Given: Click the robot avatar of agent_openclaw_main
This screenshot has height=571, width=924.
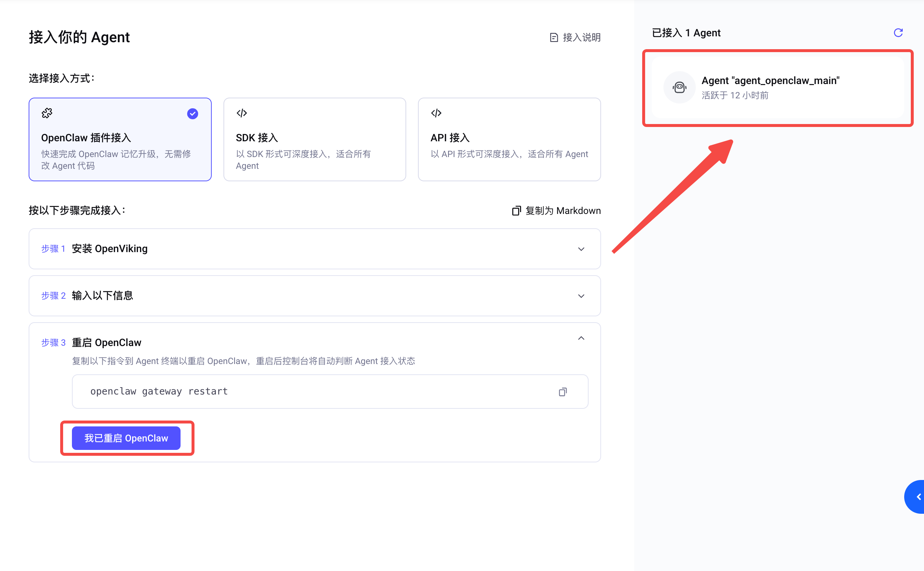Looking at the screenshot, I should [x=679, y=87].
